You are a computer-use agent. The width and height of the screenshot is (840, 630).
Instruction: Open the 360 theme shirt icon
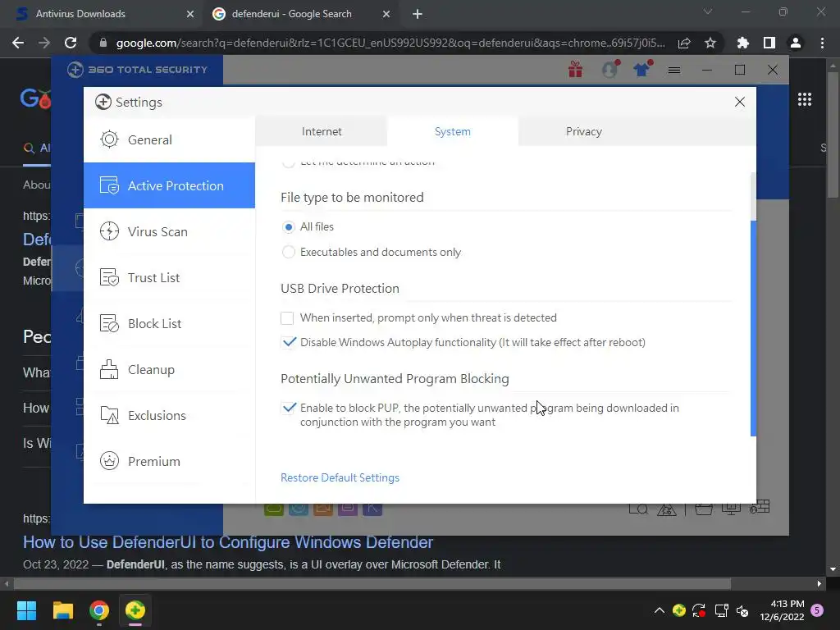click(x=641, y=70)
